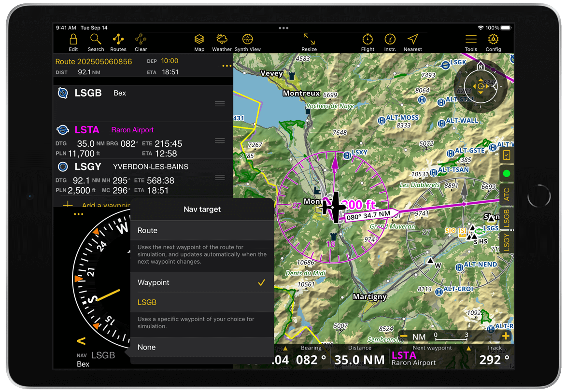Image resolution: width=567 pixels, height=392 pixels.
Task: Show the Weather options
Action: point(222,39)
